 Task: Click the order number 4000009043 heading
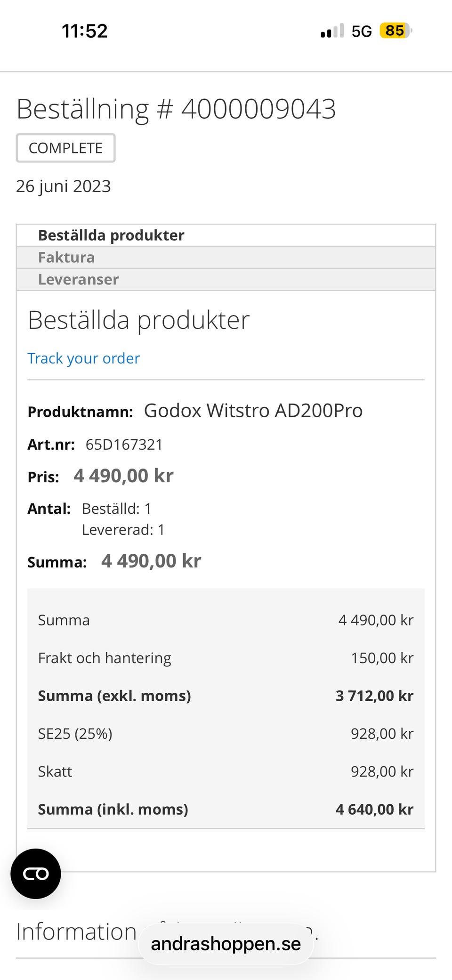[176, 109]
